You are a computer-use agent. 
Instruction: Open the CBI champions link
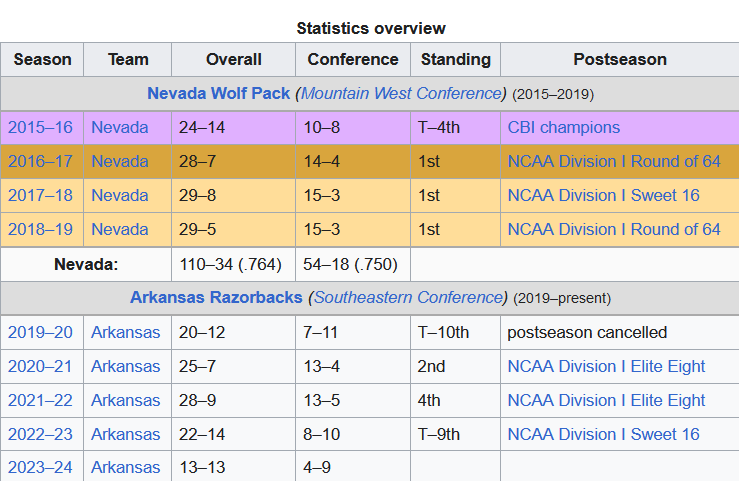point(563,127)
